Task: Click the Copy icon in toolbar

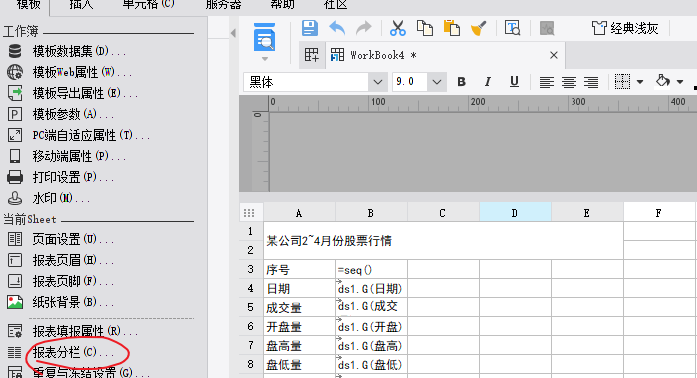Action: [x=425, y=28]
